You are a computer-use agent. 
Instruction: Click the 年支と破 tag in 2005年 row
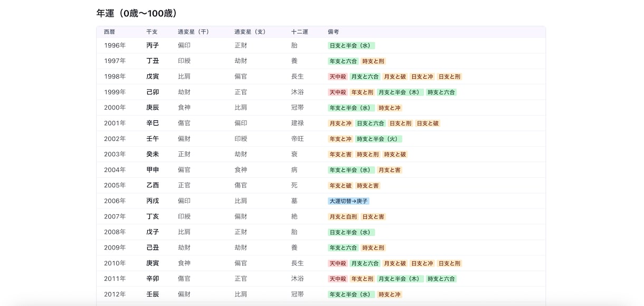point(340,186)
